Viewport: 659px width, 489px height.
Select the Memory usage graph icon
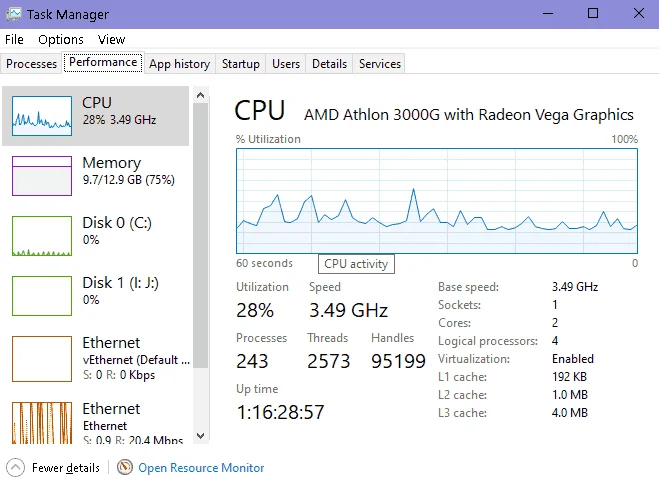coord(42,176)
